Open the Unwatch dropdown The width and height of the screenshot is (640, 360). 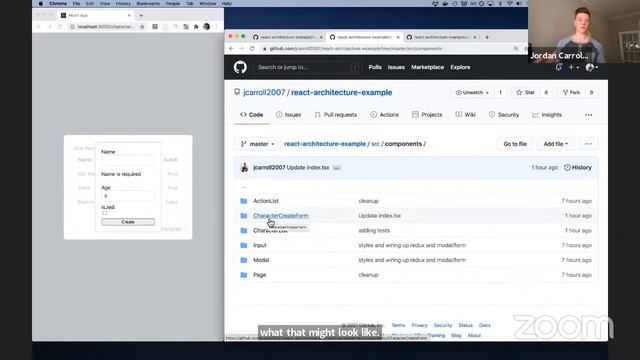click(x=472, y=93)
